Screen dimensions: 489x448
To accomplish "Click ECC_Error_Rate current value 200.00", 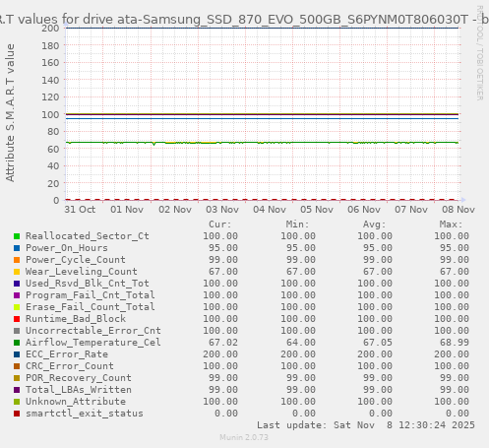I will coord(220,354).
